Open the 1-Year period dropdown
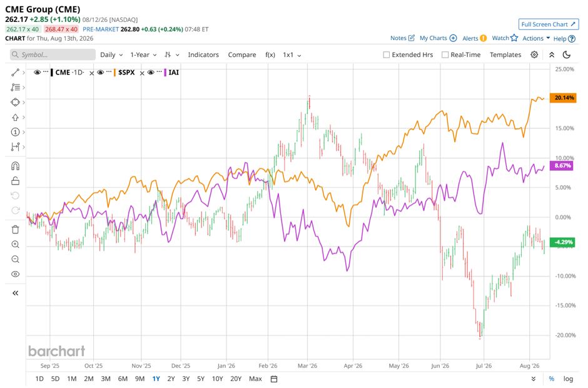The height and width of the screenshot is (388, 588). click(144, 55)
